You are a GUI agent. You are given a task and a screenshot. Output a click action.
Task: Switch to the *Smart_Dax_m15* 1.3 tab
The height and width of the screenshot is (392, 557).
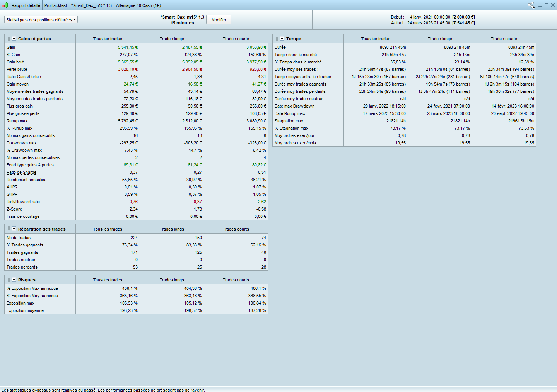point(91,5)
